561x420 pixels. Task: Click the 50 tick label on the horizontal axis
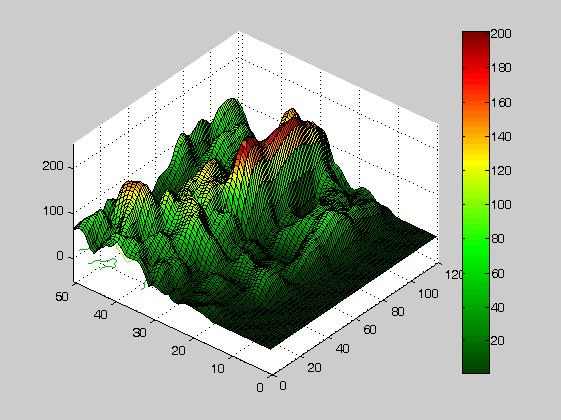(62, 296)
